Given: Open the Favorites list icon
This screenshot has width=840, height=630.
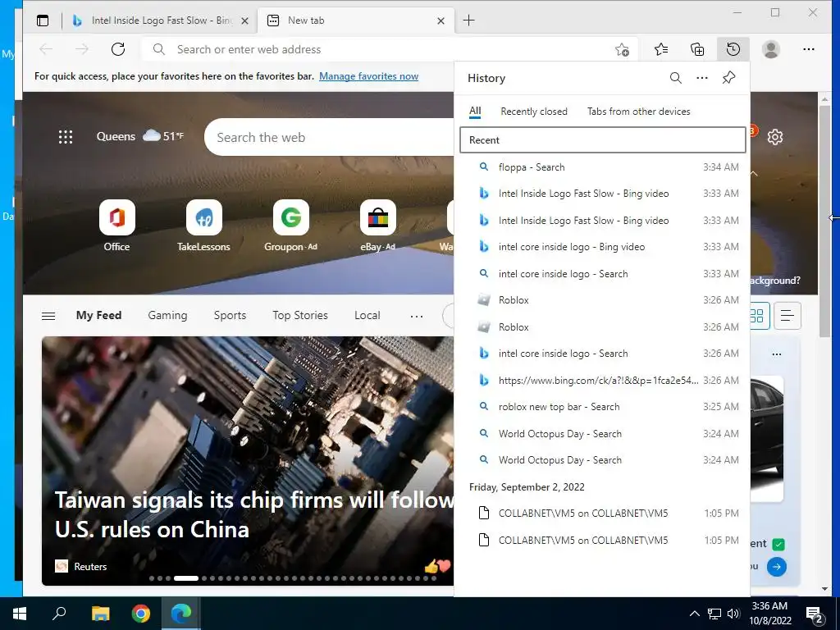Looking at the screenshot, I should 661,49.
